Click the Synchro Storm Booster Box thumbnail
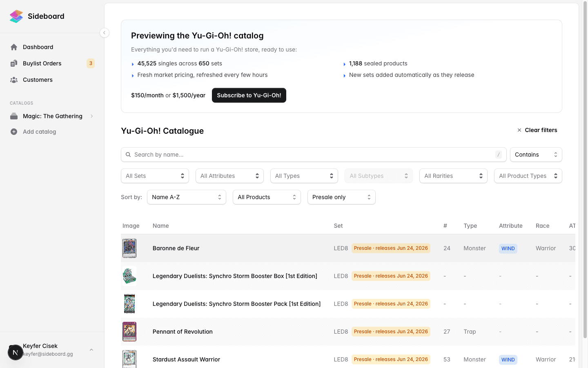Screen dimensions: 588x368 pyautogui.click(x=129, y=276)
